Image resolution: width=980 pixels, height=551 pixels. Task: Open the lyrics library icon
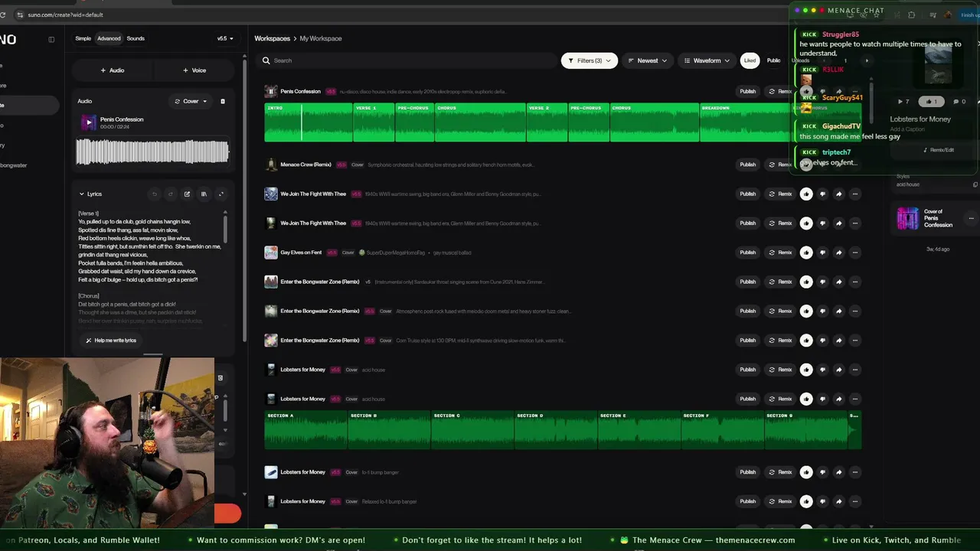pyautogui.click(x=204, y=194)
